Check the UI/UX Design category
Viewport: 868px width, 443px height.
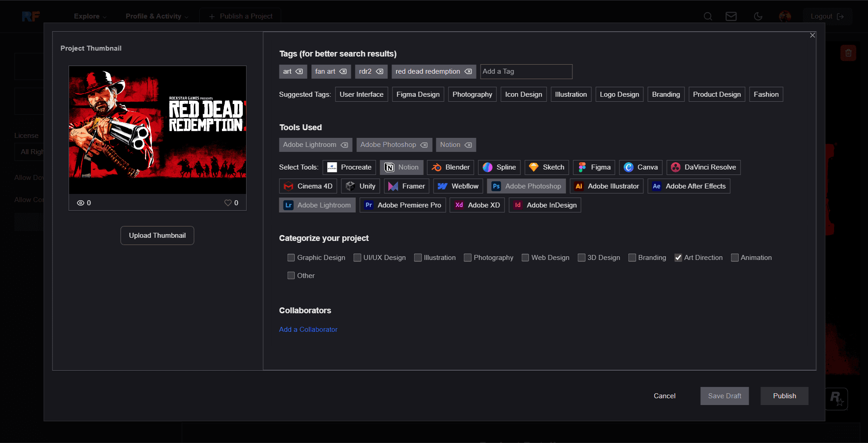click(x=357, y=258)
